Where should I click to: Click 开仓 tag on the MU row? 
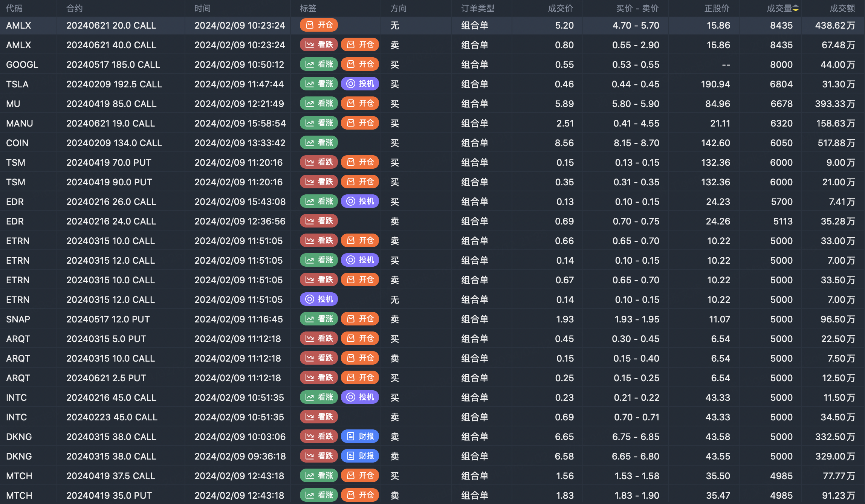[360, 104]
